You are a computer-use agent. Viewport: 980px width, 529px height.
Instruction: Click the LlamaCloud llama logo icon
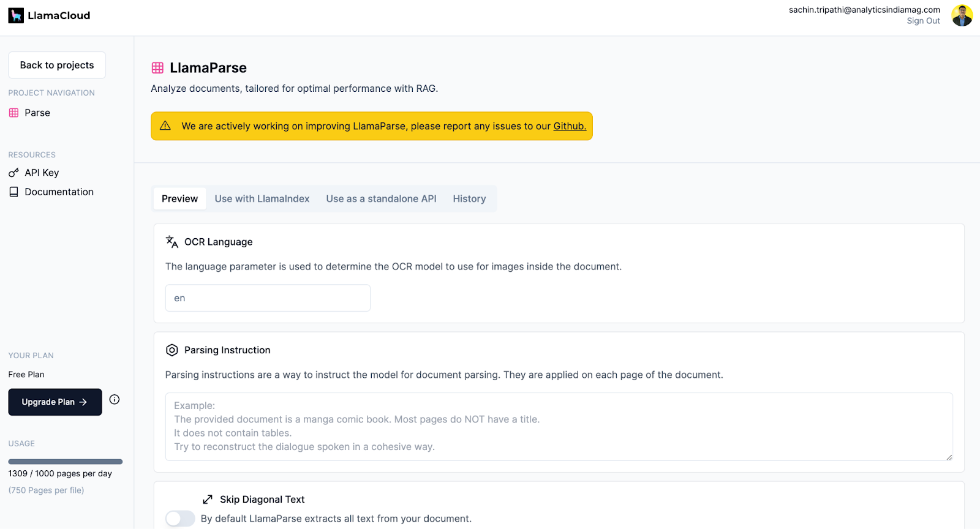(16, 15)
